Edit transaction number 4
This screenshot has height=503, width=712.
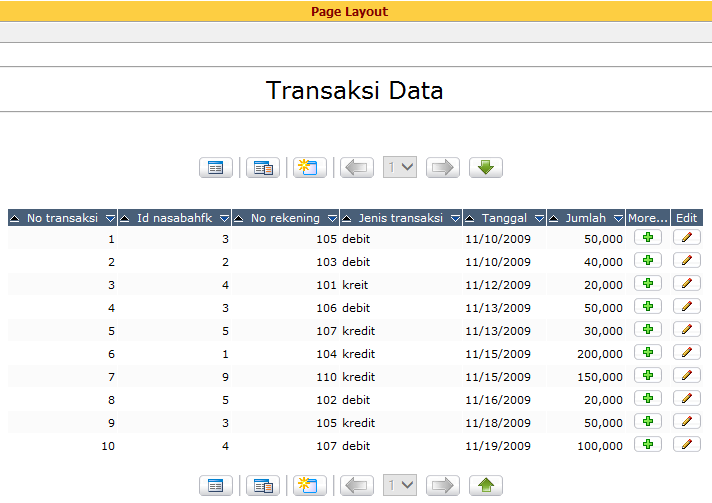[x=687, y=306]
